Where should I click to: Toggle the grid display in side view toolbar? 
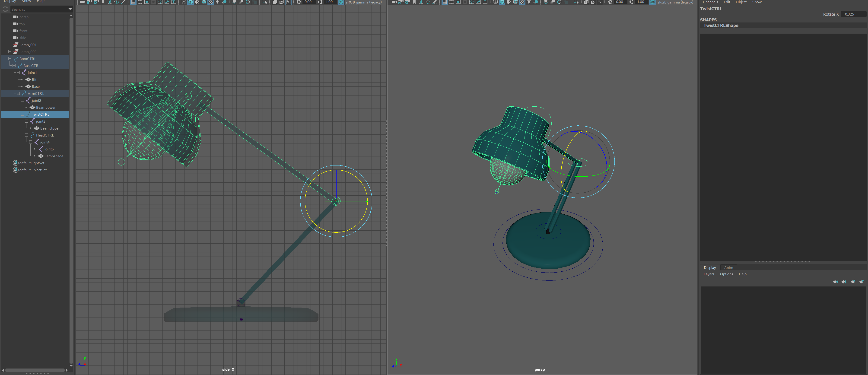133,2
